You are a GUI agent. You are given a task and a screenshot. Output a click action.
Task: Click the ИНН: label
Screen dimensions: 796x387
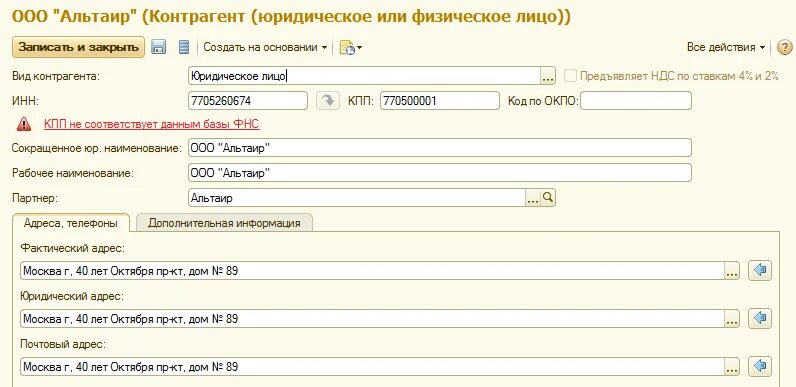tap(25, 101)
